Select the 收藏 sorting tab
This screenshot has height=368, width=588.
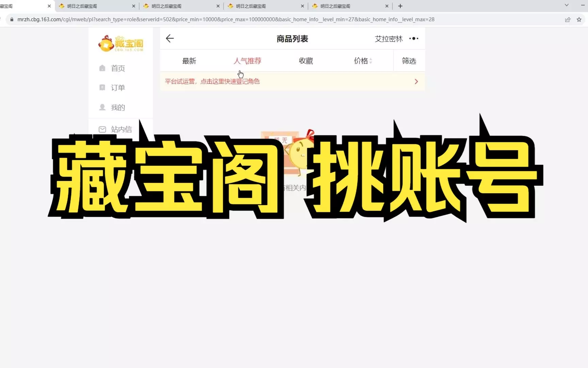click(306, 61)
